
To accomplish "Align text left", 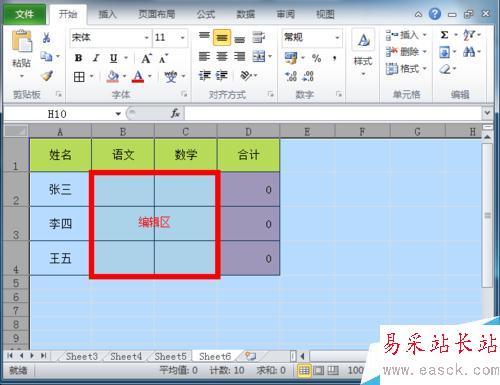I will [x=204, y=57].
